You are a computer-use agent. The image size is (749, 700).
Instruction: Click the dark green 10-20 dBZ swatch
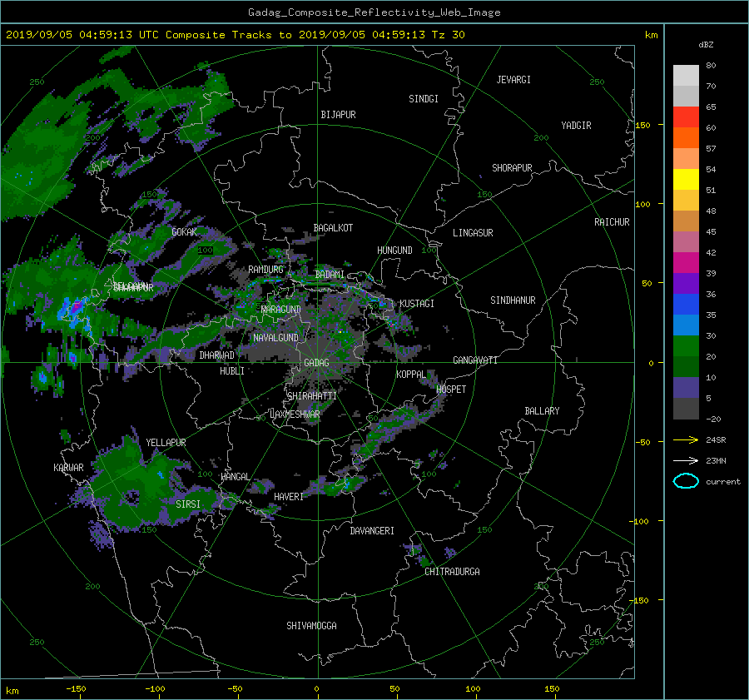tap(686, 367)
